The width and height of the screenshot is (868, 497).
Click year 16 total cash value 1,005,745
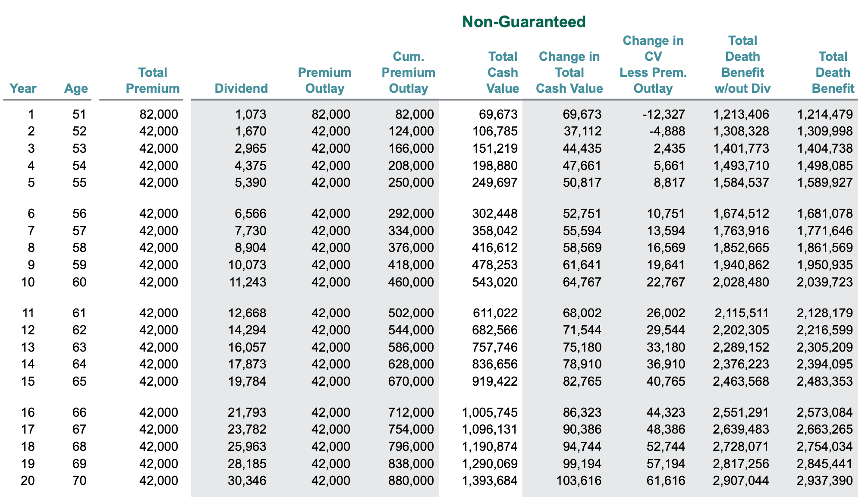point(490,412)
